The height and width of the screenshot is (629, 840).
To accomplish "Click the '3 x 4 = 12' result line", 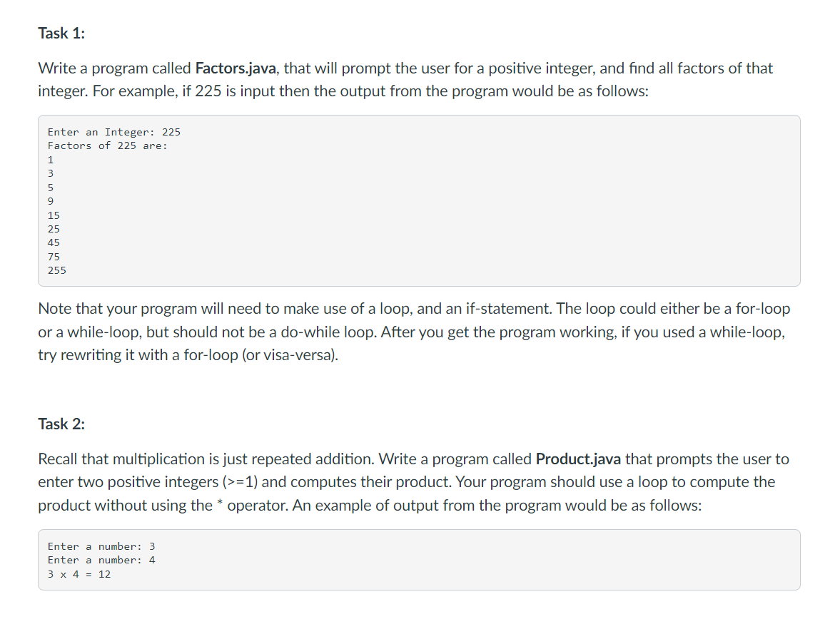I will point(79,574).
